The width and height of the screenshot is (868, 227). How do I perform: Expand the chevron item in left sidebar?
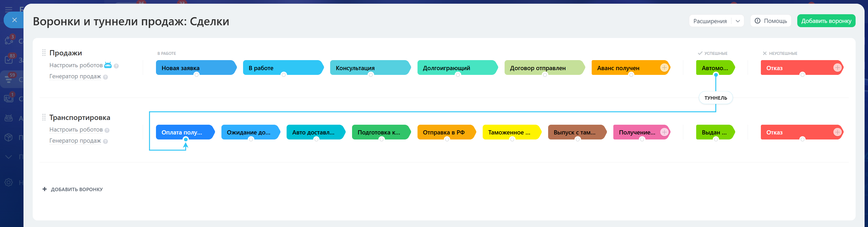pos(9,157)
